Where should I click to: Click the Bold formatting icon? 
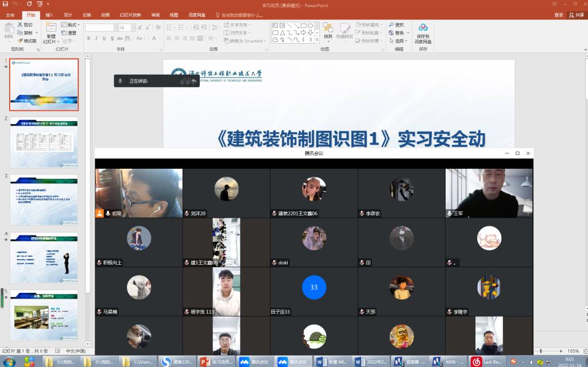pyautogui.click(x=89, y=38)
